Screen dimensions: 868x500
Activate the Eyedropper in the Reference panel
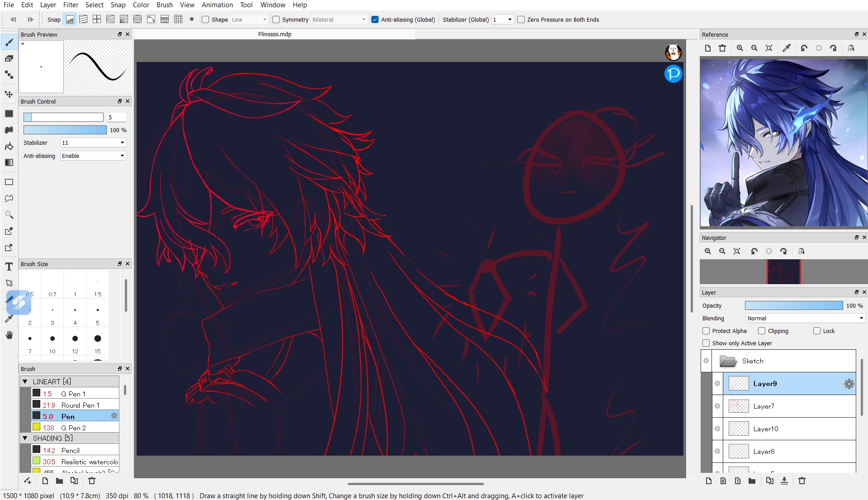(x=787, y=48)
